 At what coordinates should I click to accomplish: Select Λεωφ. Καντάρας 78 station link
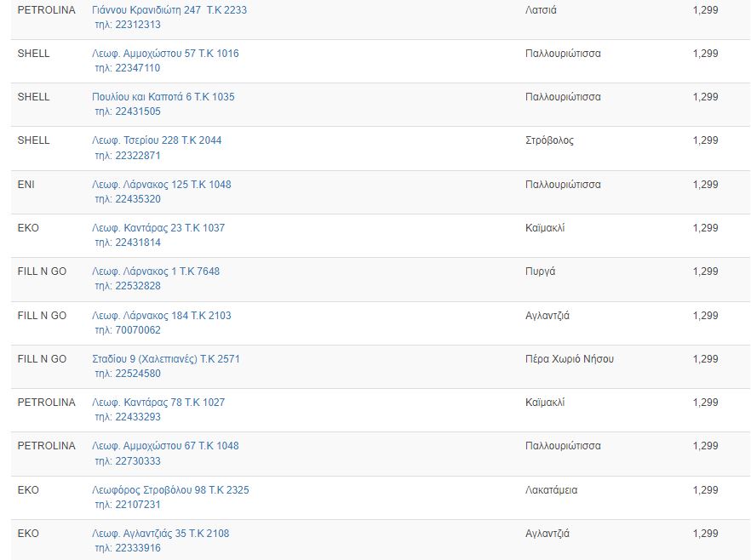(x=158, y=403)
